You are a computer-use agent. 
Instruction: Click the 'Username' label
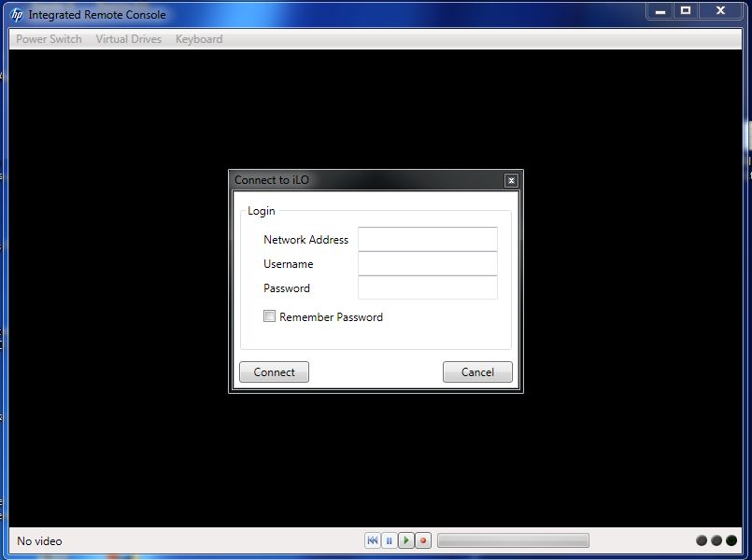click(x=289, y=264)
